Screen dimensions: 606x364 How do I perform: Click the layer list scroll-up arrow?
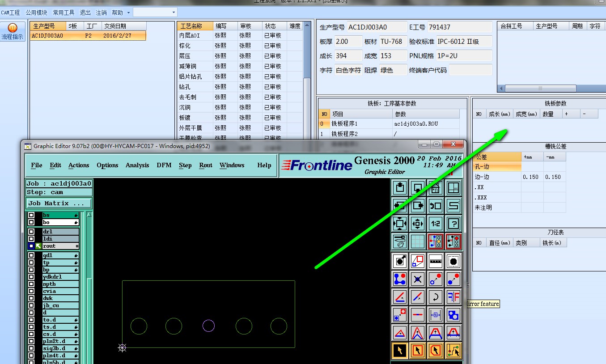(x=89, y=215)
